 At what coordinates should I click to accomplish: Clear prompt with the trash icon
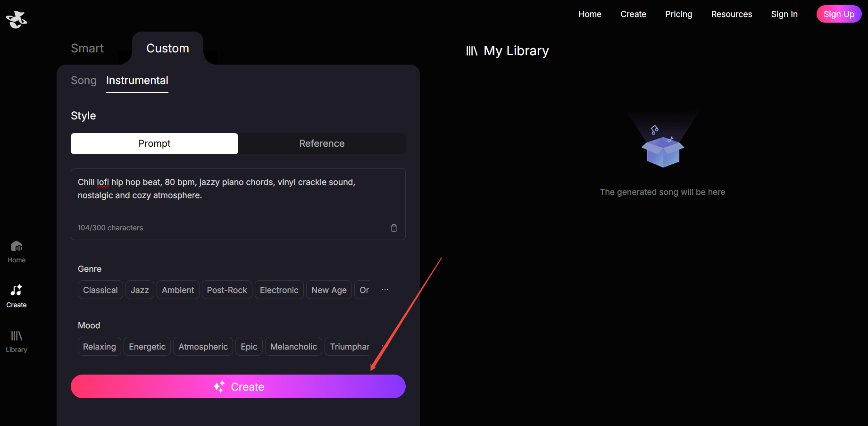(394, 228)
